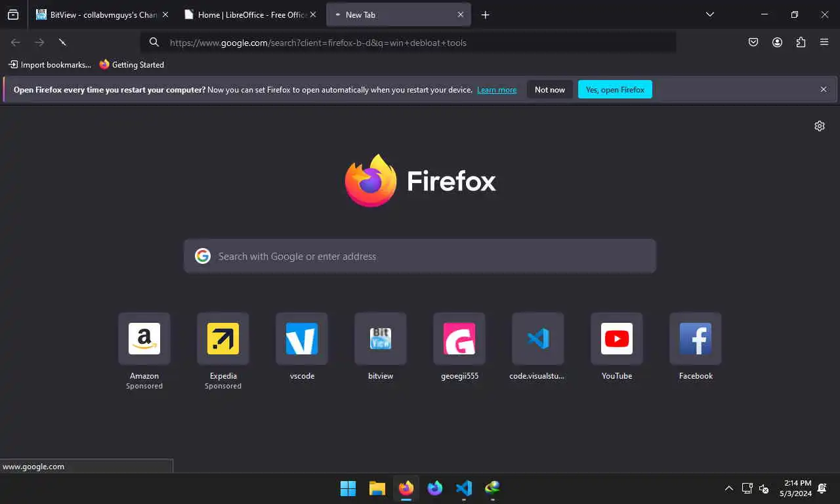Image resolution: width=840 pixels, height=504 pixels.
Task: Close the New Tab tab
Action: [461, 14]
